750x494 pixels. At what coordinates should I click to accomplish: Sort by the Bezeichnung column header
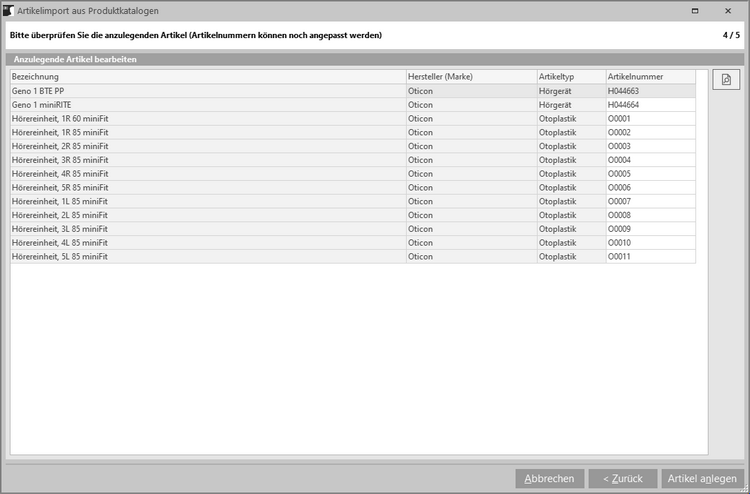pyautogui.click(x=208, y=77)
